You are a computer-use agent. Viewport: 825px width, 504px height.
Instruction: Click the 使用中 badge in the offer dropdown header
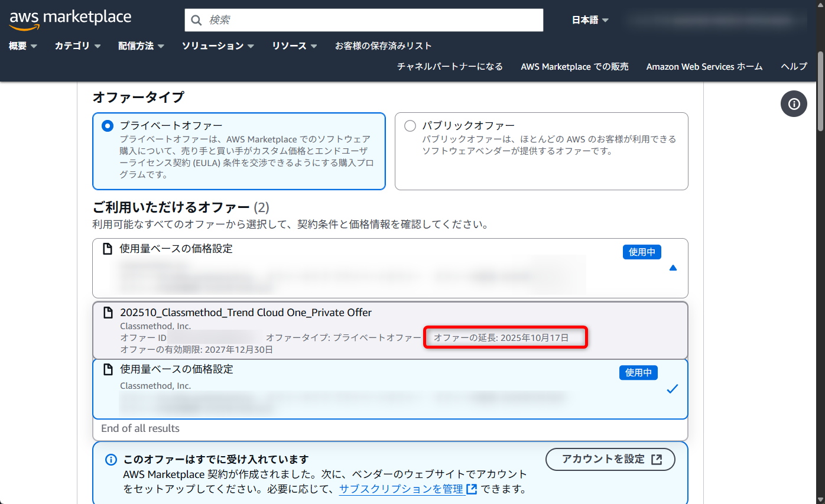pos(642,252)
